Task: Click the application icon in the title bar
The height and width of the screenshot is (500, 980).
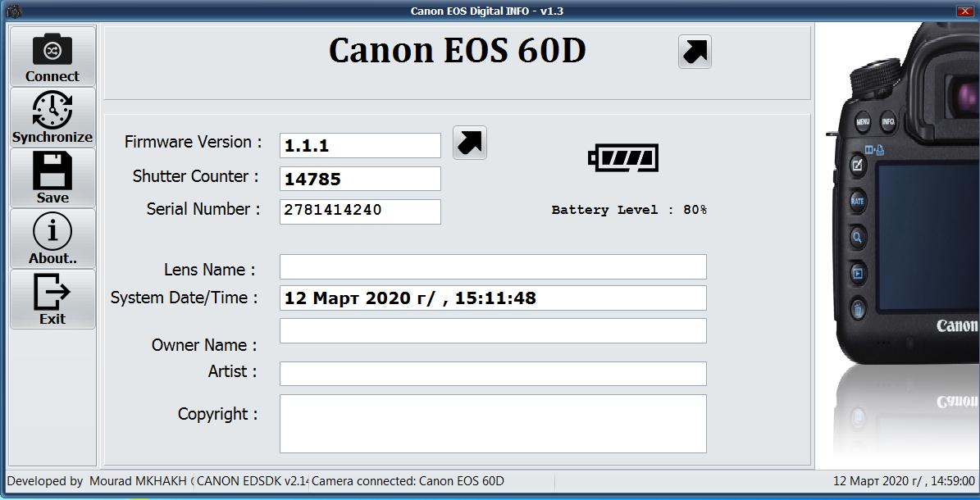Action: point(11,11)
